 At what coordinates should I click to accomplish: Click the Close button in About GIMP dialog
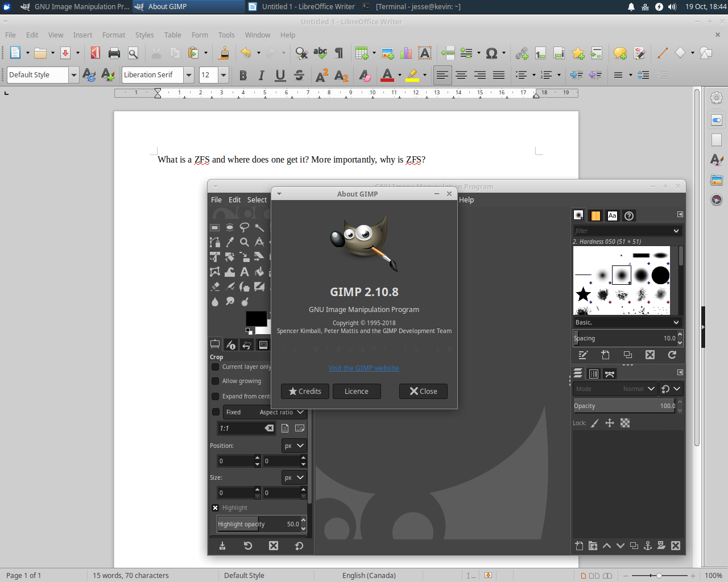(424, 391)
